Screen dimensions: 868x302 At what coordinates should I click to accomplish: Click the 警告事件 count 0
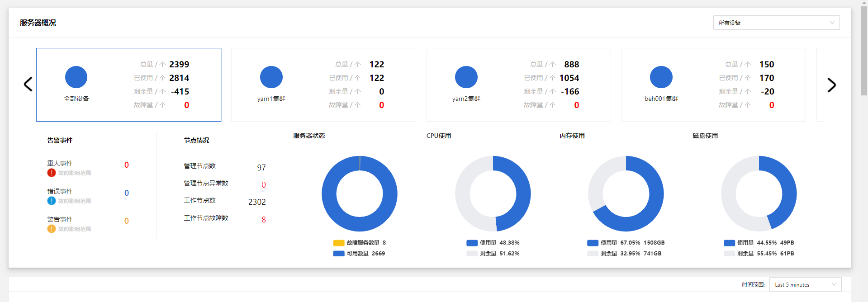click(x=127, y=221)
